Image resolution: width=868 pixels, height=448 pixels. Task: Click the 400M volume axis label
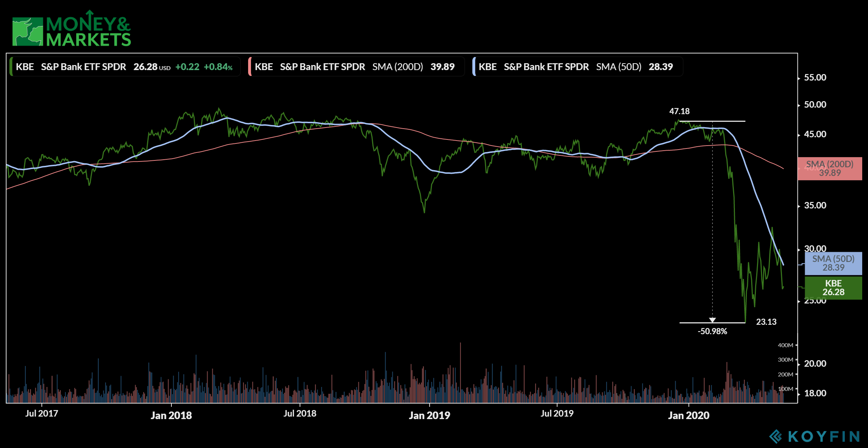(786, 345)
